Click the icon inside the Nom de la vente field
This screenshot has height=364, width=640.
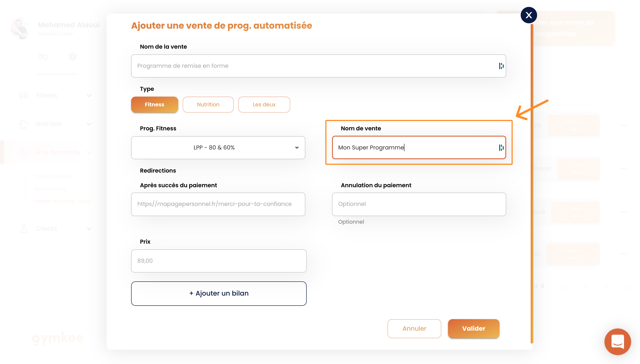[501, 66]
